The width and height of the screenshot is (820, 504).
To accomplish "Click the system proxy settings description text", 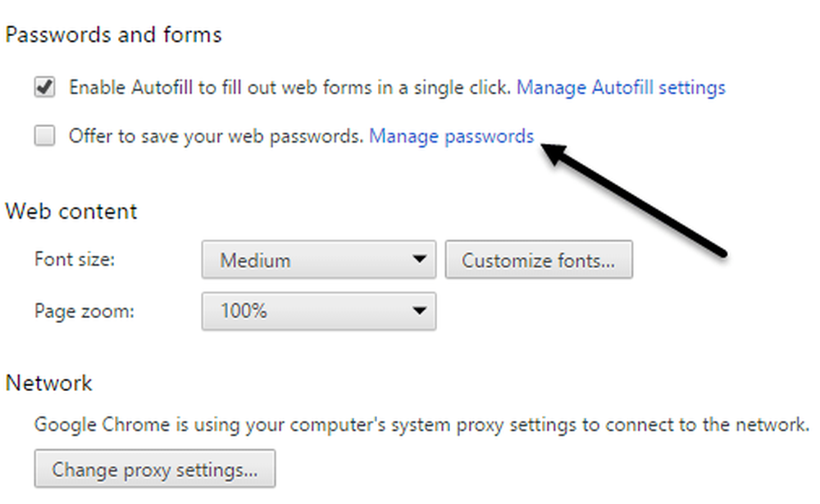I will [x=421, y=425].
